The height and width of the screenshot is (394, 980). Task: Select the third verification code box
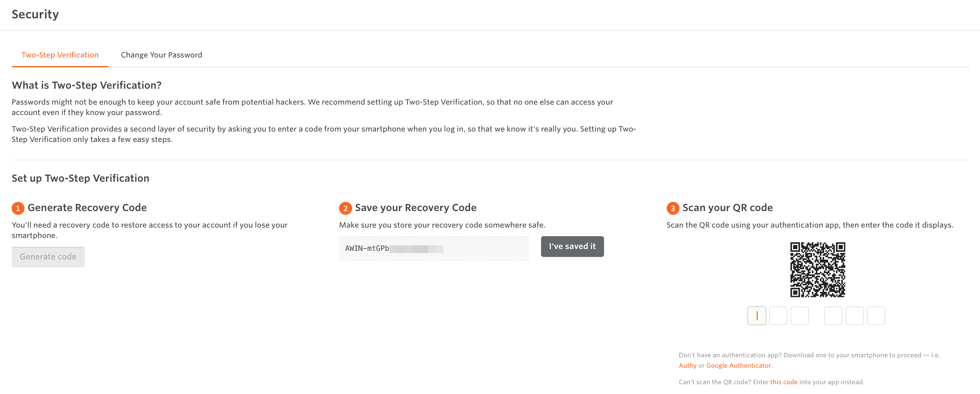click(800, 316)
